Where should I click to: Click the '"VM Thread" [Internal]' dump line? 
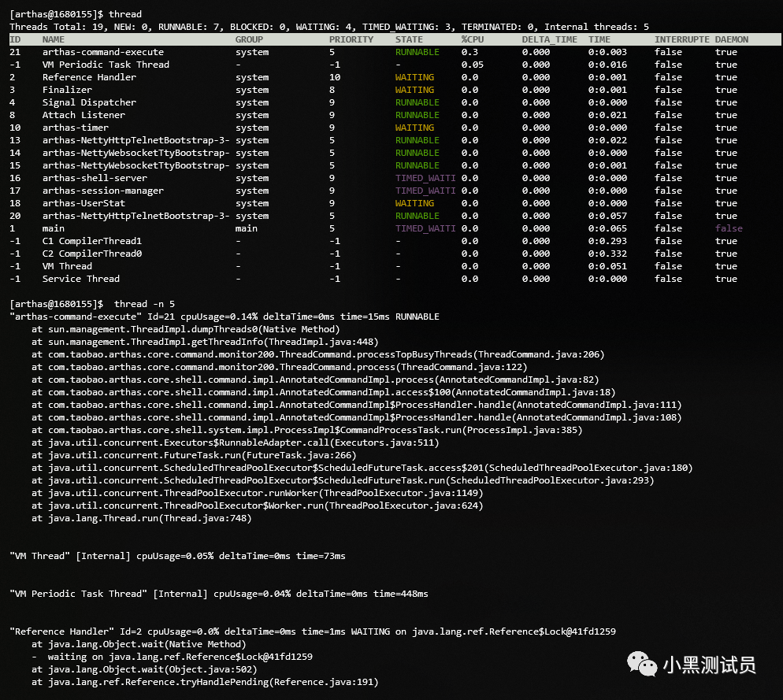(177, 556)
